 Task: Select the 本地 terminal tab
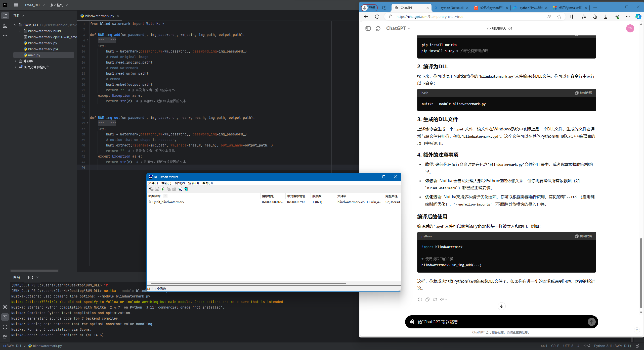[30, 277]
